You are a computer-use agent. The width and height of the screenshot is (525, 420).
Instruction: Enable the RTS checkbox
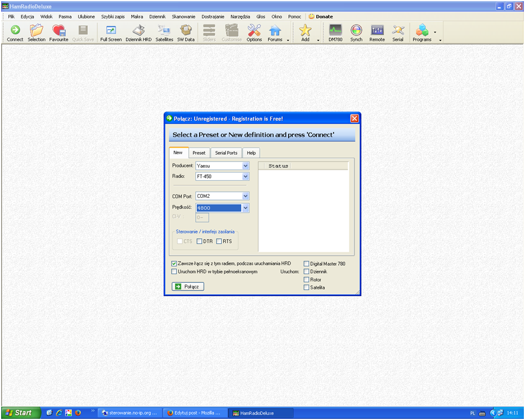click(219, 241)
